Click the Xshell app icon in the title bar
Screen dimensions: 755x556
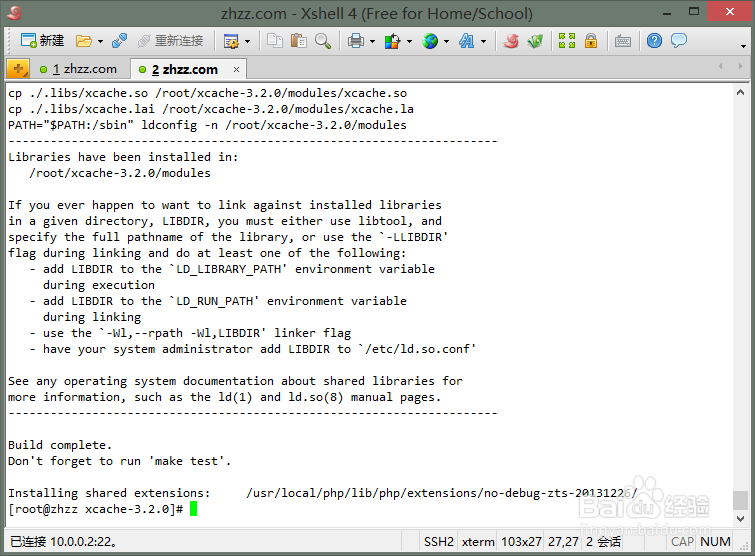pyautogui.click(x=14, y=13)
